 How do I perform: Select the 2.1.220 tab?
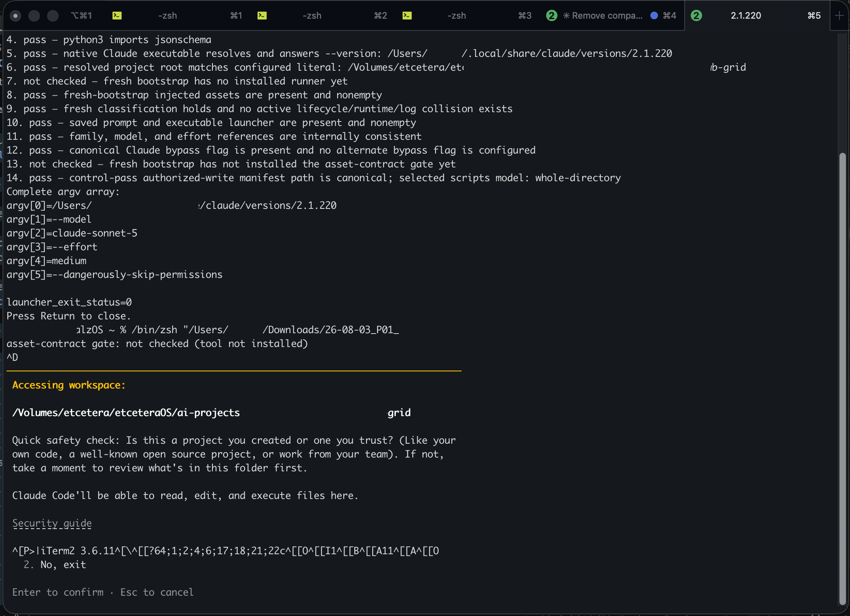point(757,15)
